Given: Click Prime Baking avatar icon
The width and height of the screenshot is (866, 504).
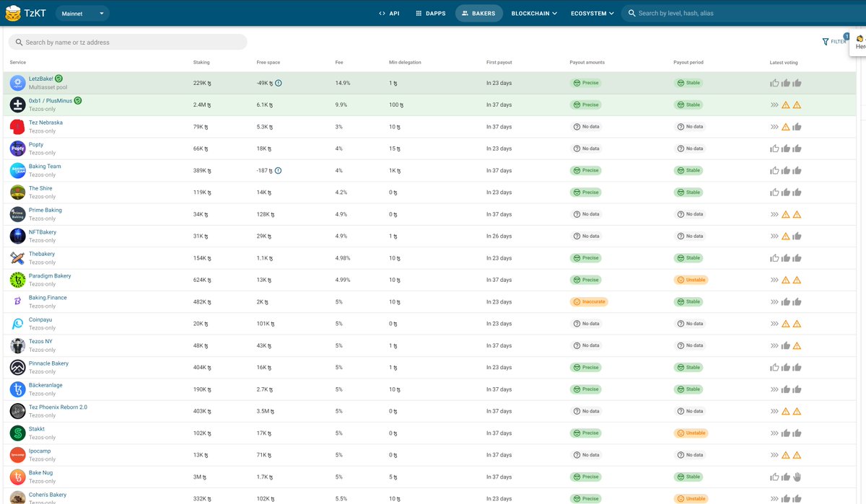Looking at the screenshot, I should tap(17, 214).
